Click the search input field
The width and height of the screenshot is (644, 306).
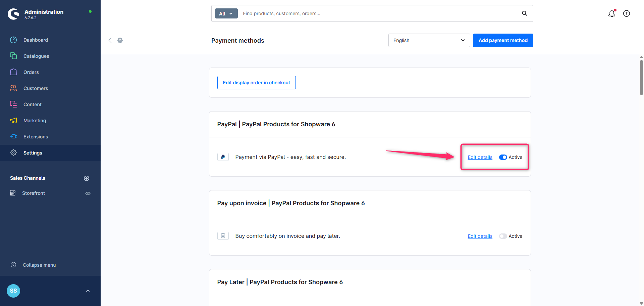click(379, 13)
